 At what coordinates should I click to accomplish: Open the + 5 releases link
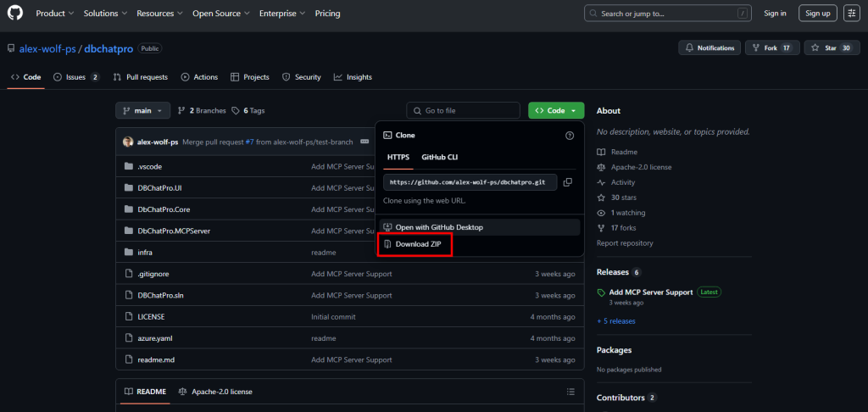click(x=616, y=321)
